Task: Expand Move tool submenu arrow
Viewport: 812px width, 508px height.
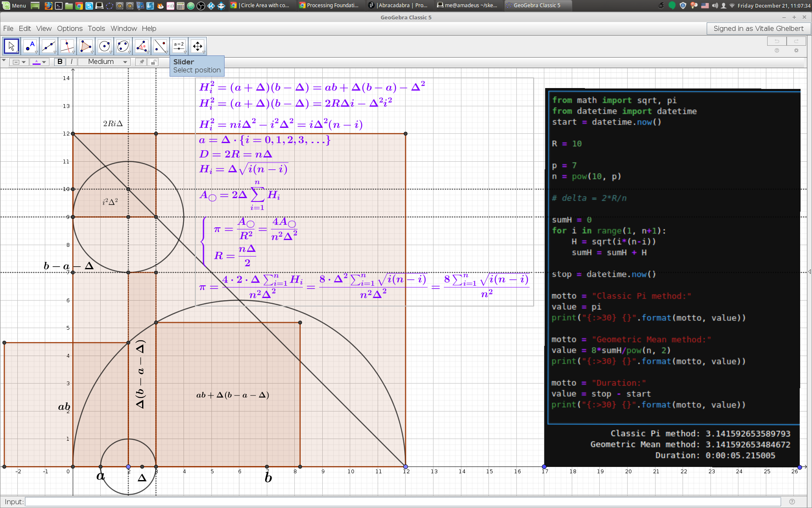Action: click(x=18, y=52)
